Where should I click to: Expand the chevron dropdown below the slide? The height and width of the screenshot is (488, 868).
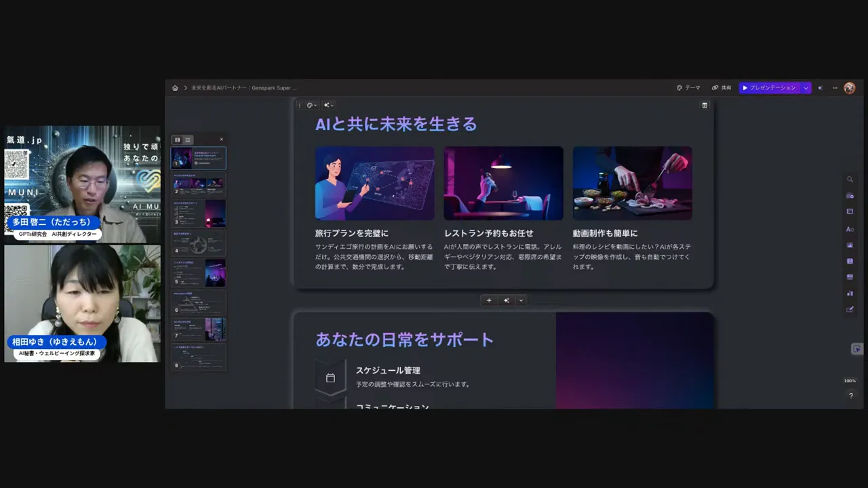(x=521, y=300)
